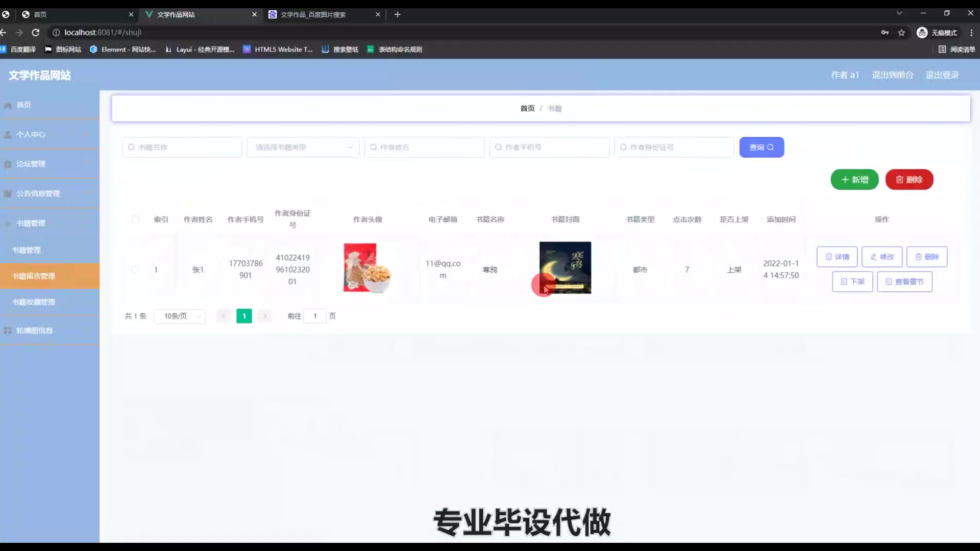
Task: Click the home icon in sidebar
Action: click(8, 105)
